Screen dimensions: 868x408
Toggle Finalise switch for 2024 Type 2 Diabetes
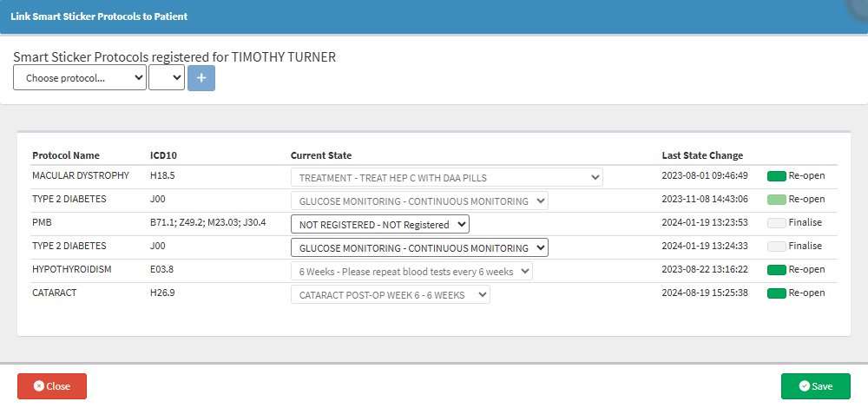776,247
